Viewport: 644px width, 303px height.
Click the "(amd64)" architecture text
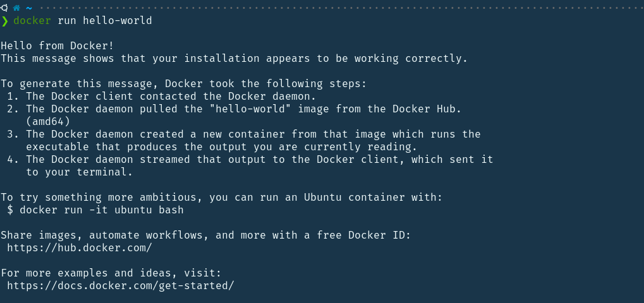[x=48, y=121]
